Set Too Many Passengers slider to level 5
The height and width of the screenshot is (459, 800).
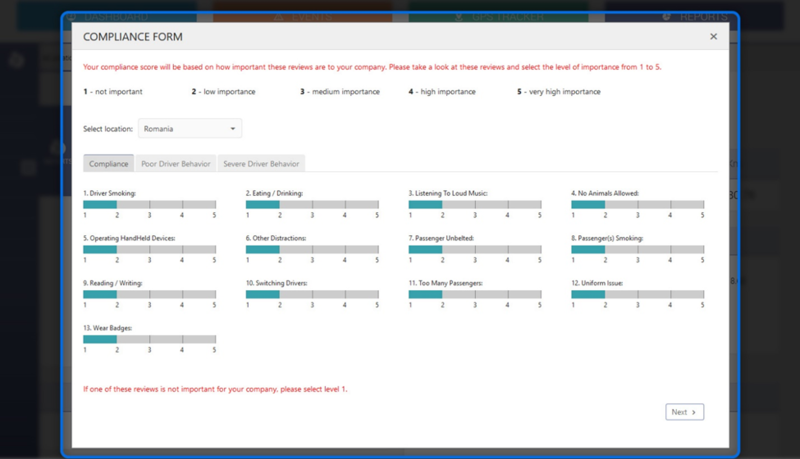tap(540, 294)
